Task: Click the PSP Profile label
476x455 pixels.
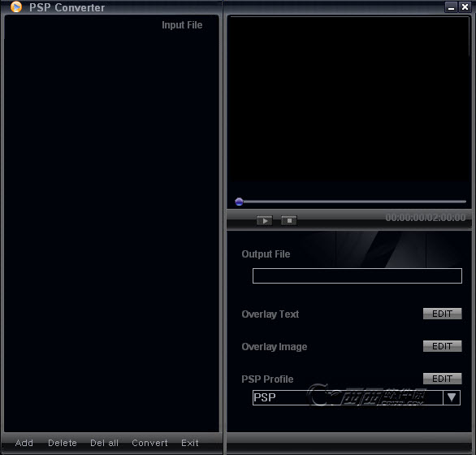Action: pos(267,379)
